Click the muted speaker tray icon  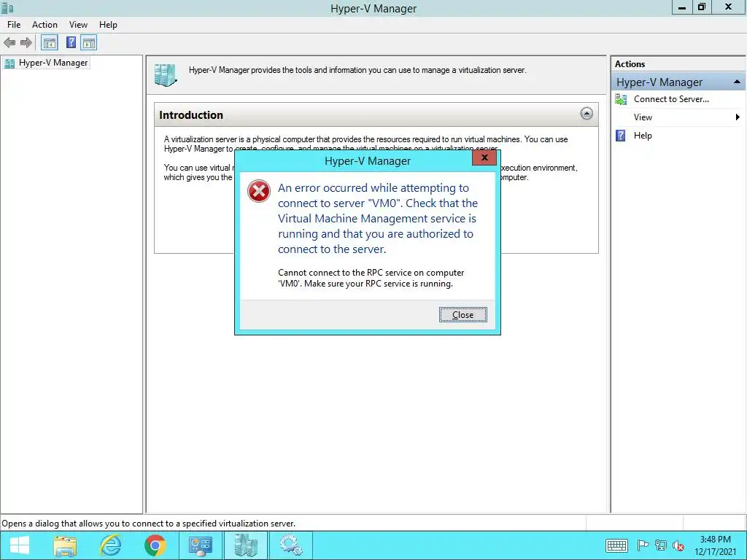678,545
